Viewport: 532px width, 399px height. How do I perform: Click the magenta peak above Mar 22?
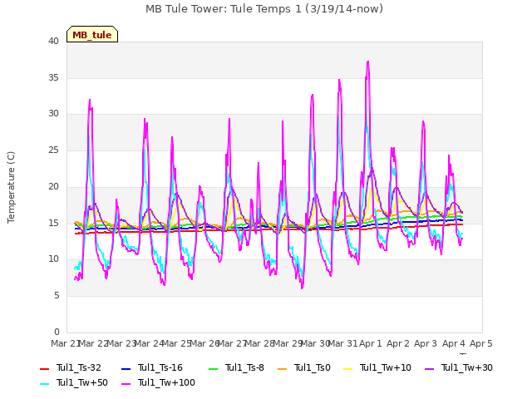coord(90,100)
